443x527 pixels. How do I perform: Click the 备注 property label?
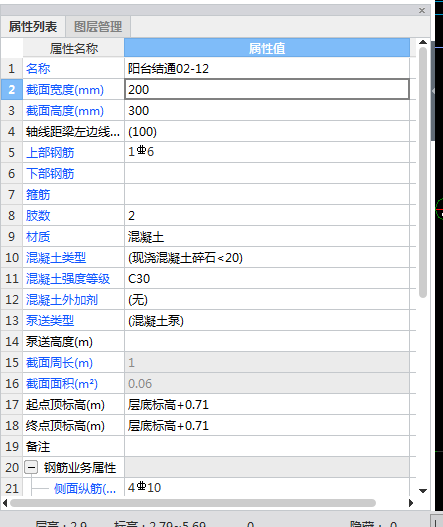click(38, 447)
